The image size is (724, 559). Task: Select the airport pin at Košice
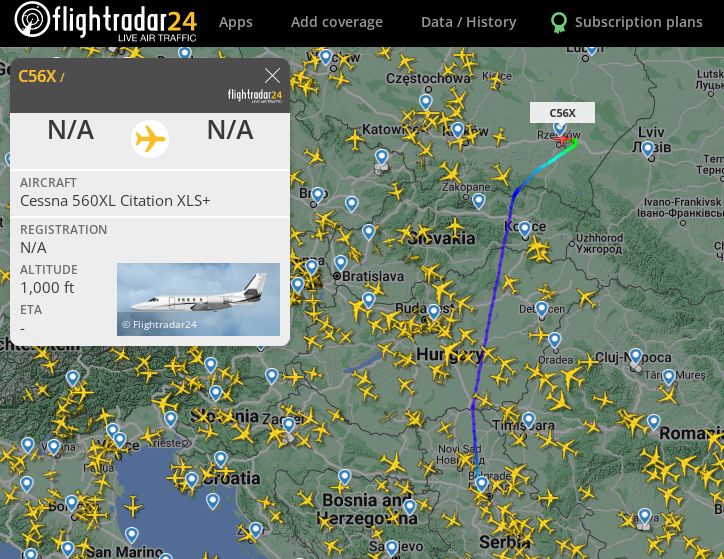click(525, 229)
